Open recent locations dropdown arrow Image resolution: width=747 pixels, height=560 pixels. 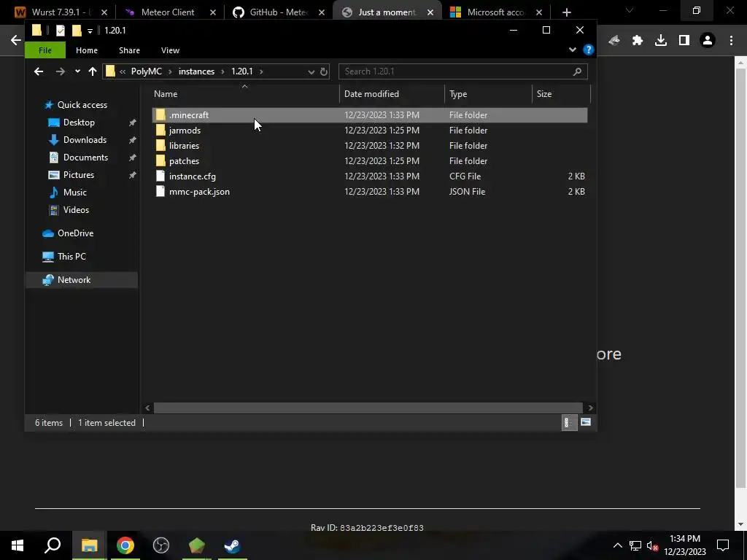77,71
